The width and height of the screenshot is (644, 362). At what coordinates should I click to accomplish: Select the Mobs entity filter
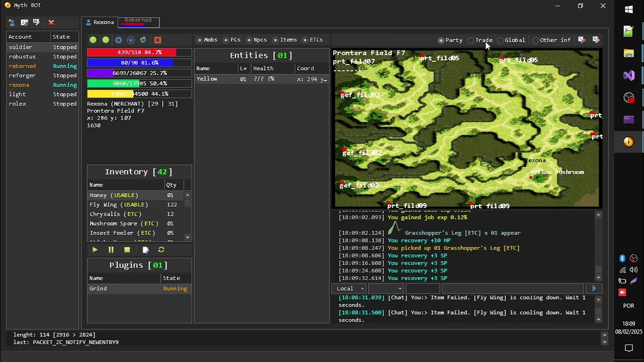[x=207, y=40]
